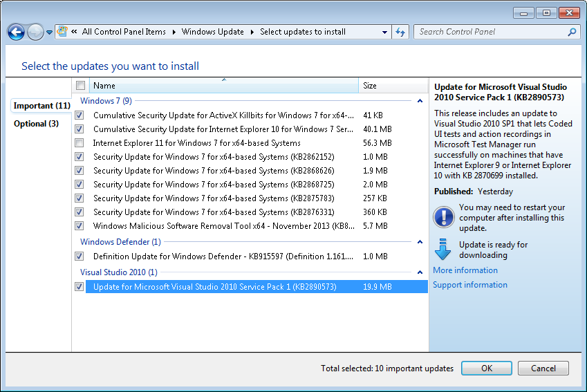Switch to Important (11) updates tab
Screen dimensions: 587x392
point(42,106)
